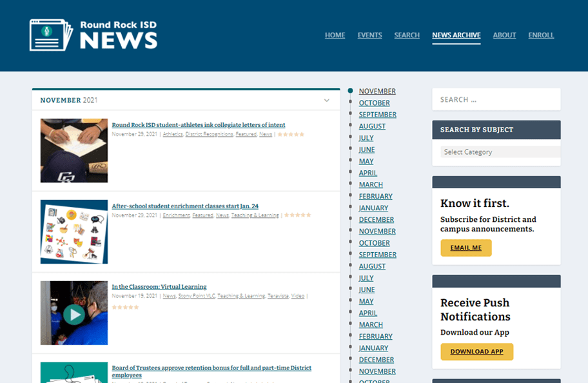This screenshot has width=588, height=383.
Task: Select the second APRIL link in month list
Action: 368,313
